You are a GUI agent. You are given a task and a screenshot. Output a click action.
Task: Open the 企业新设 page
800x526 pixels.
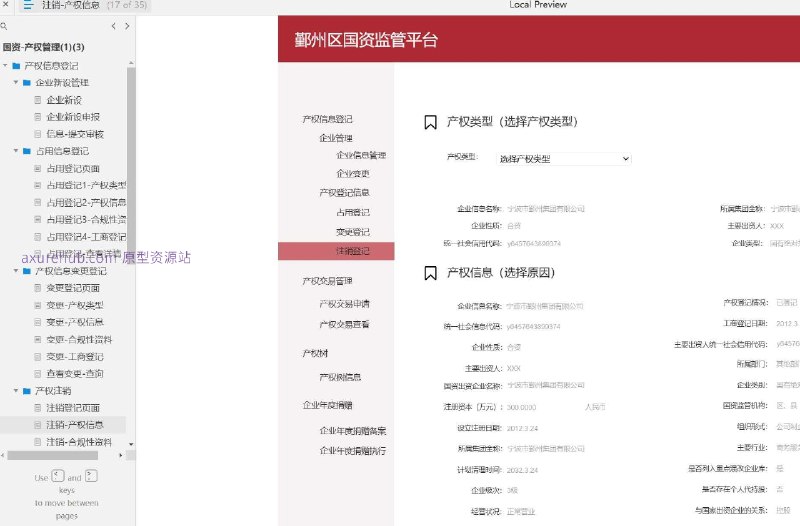tap(64, 100)
